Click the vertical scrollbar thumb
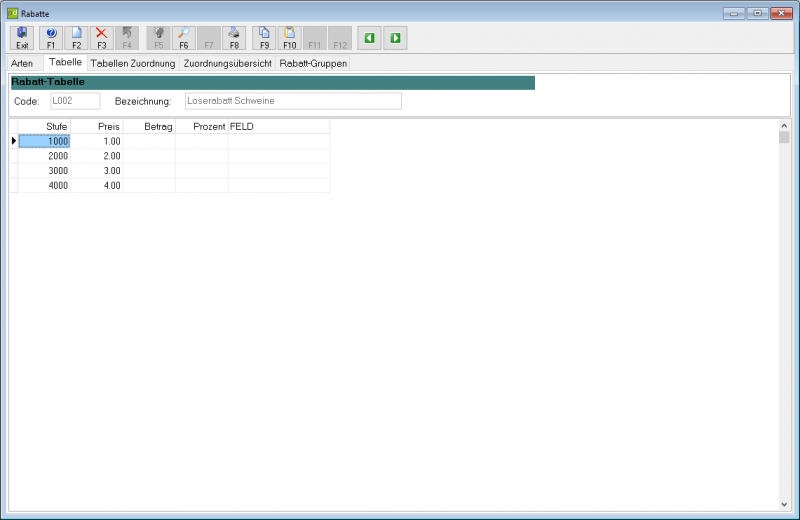Image resolution: width=800 pixels, height=520 pixels. pyautogui.click(x=784, y=137)
